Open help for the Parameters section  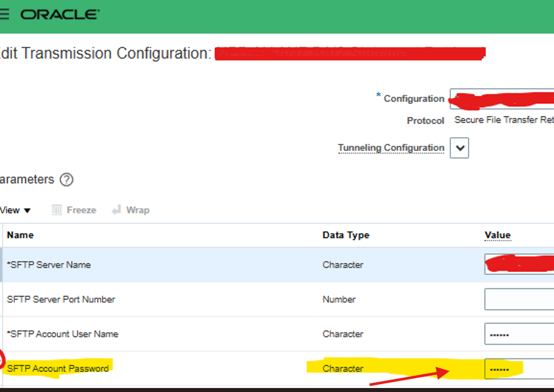[66, 179]
